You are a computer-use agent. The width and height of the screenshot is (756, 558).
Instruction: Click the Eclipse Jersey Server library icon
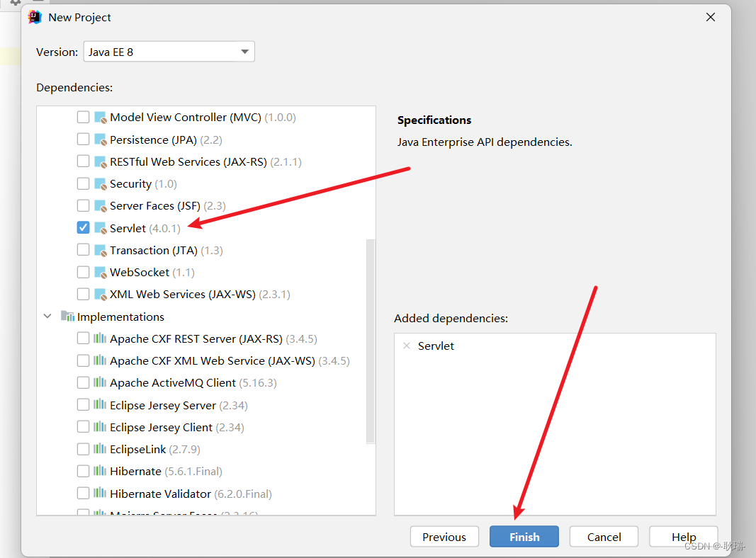pyautogui.click(x=100, y=405)
